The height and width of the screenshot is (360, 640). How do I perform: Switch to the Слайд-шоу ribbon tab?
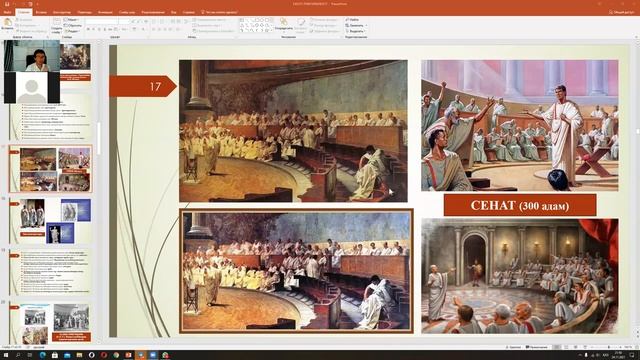click(127, 12)
